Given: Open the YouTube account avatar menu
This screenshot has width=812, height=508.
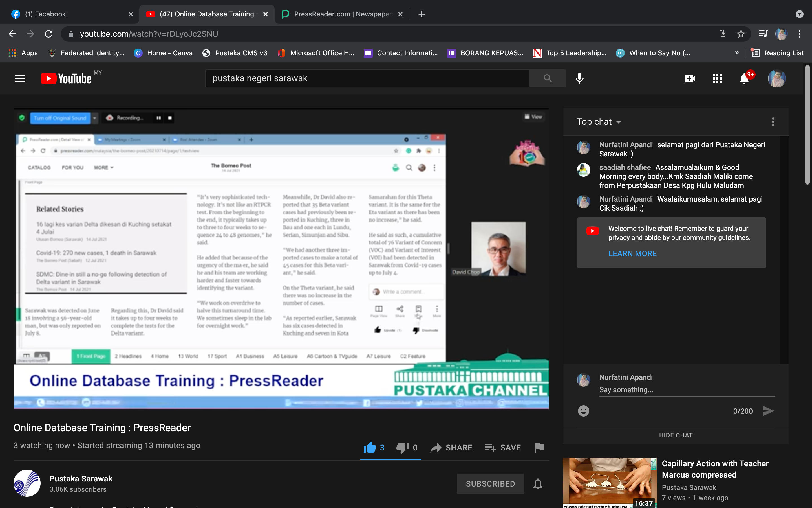Looking at the screenshot, I should tap(776, 78).
